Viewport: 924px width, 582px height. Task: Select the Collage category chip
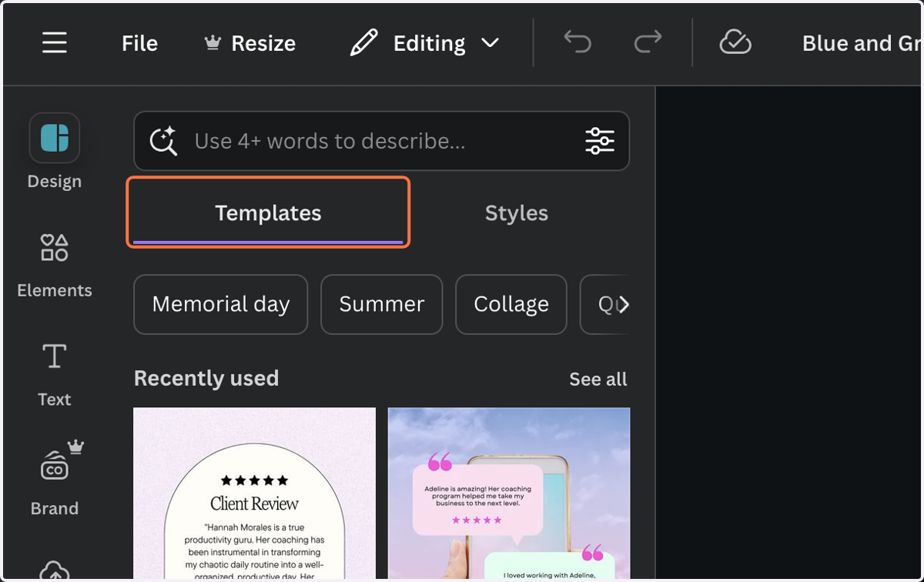click(511, 304)
